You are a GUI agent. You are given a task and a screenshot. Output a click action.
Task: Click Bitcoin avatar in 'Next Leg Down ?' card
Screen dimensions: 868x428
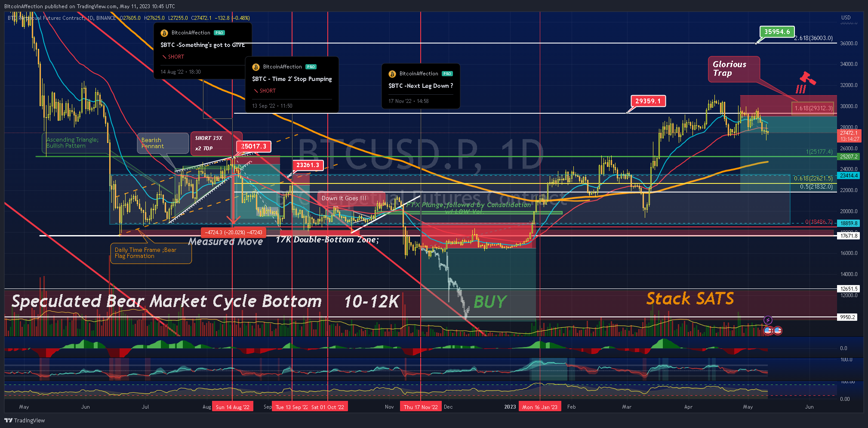coord(392,74)
